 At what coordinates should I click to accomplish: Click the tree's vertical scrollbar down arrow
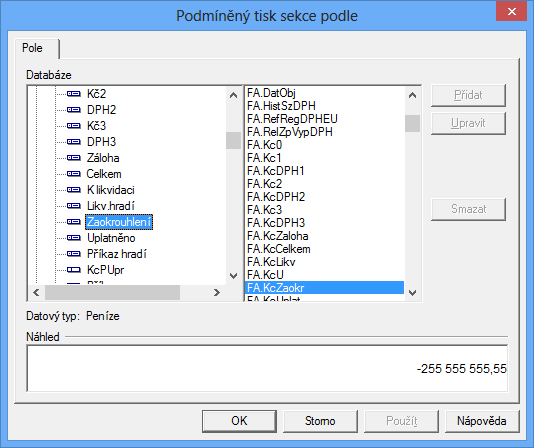coord(234,275)
